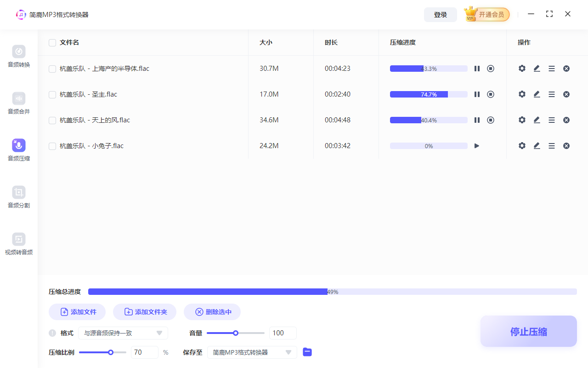Image resolution: width=588 pixels, height=368 pixels.
Task: Check the box for 圣主.flac
Action: click(x=52, y=95)
